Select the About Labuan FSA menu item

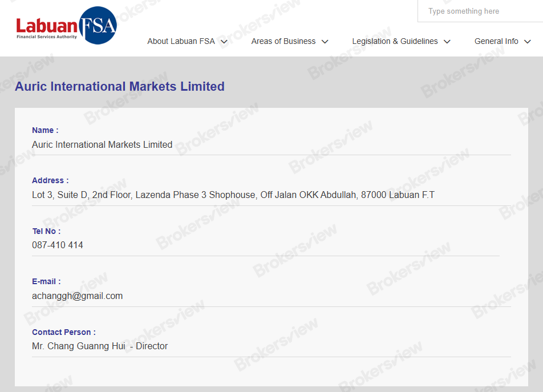pos(181,41)
